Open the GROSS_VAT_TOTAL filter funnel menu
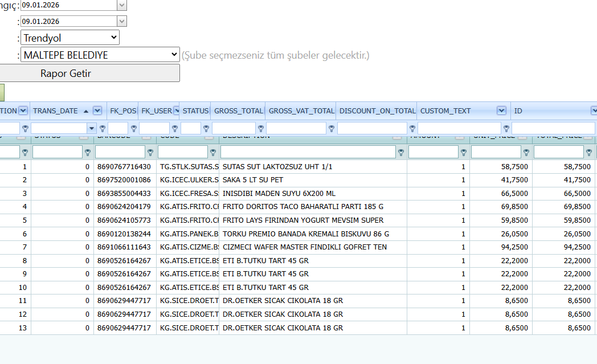This screenshot has width=597, height=364. pyautogui.click(x=332, y=129)
